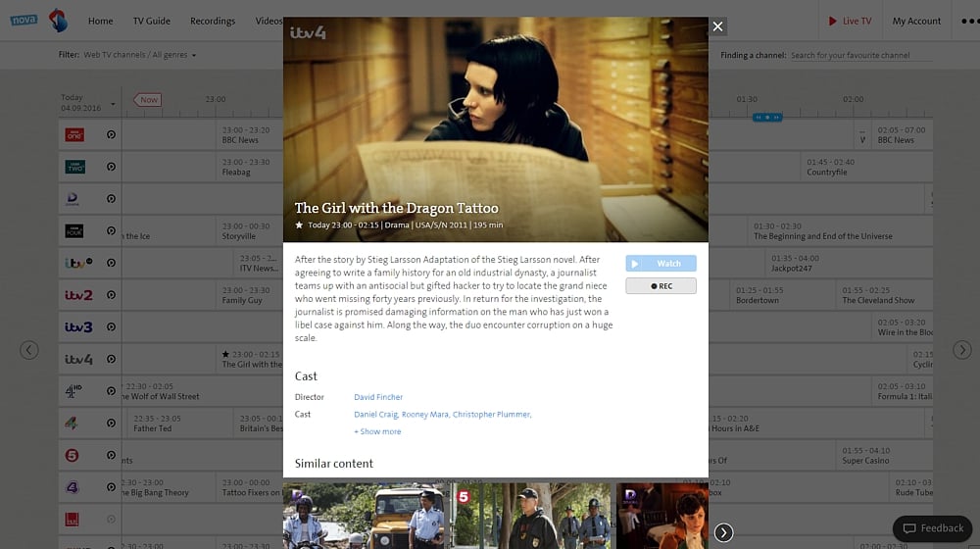This screenshot has height=549, width=980.
Task: Open BBC News 23:00 programme
Action: (249, 134)
